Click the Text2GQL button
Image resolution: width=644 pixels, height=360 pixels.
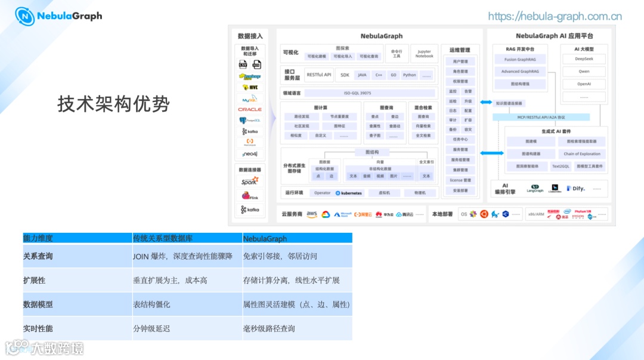[561, 167]
